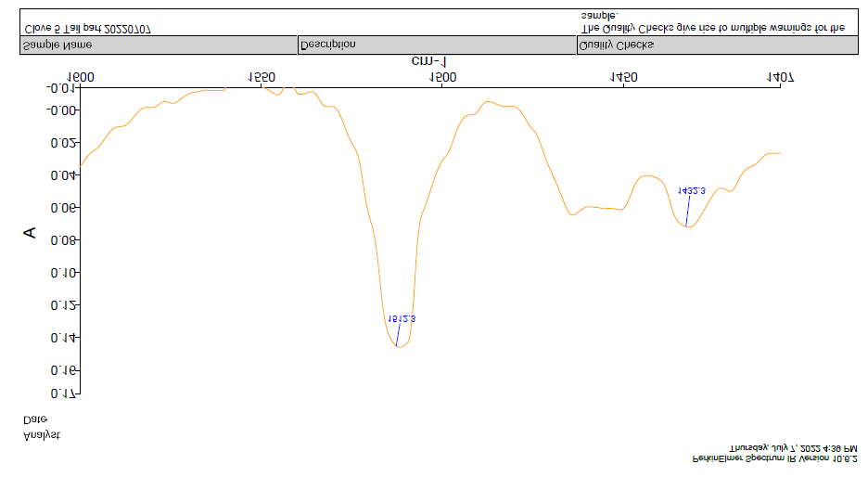Click the Sample Name column header
This screenshot has width=868, height=477.
click(159, 45)
